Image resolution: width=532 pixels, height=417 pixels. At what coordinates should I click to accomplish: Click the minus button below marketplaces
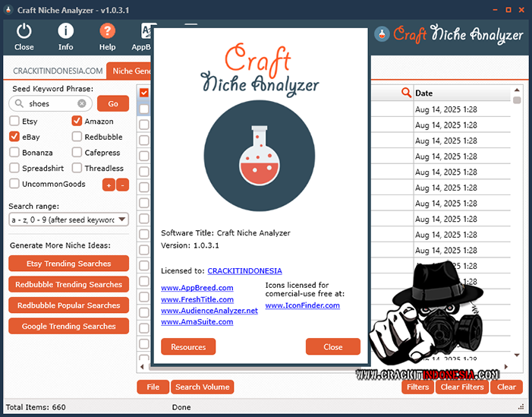pyautogui.click(x=122, y=185)
